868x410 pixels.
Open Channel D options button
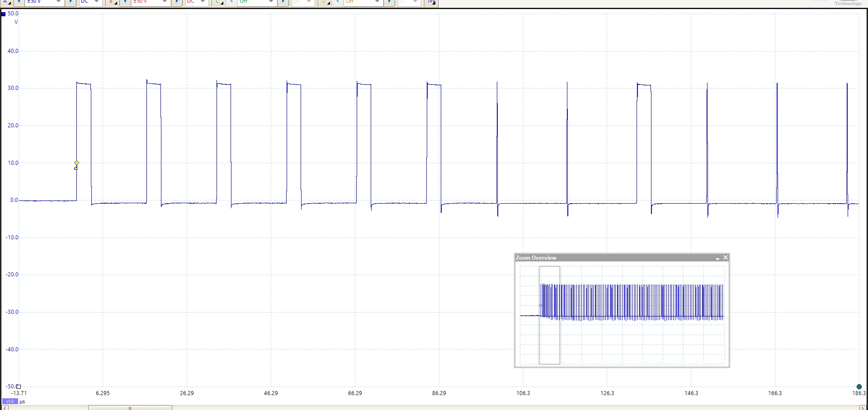(324, 2)
